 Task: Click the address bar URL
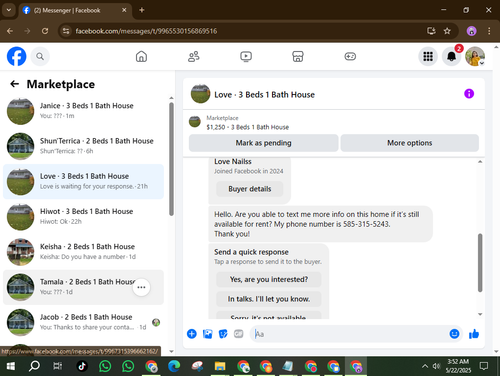pyautogui.click(x=146, y=31)
